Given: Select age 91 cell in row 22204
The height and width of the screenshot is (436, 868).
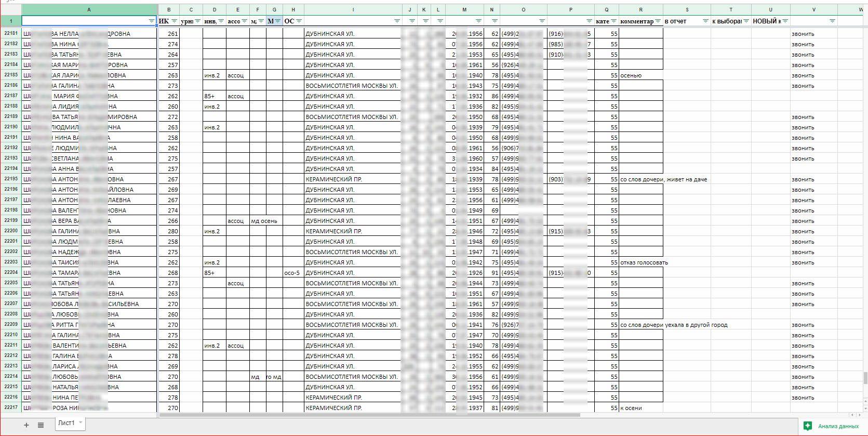Looking at the screenshot, I should [492, 273].
